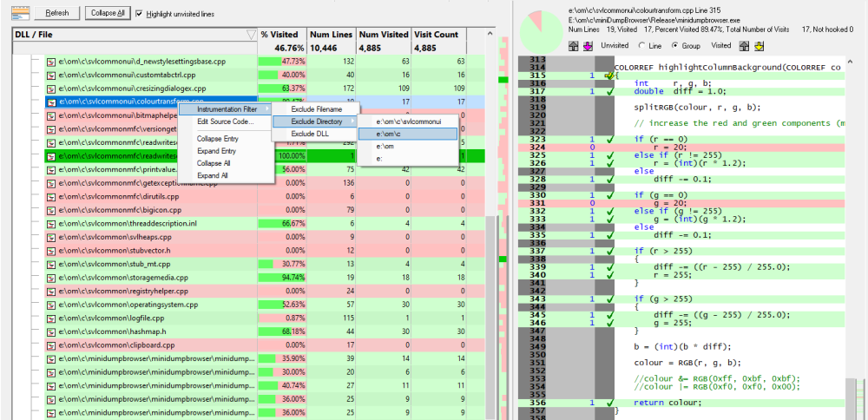Click the Collapse All toolbar button
The image size is (868, 420).
point(108,13)
